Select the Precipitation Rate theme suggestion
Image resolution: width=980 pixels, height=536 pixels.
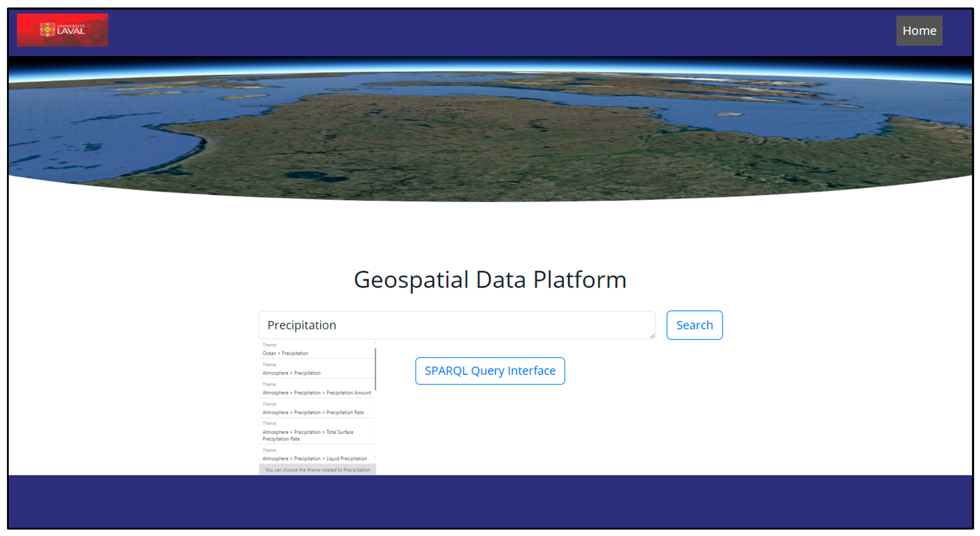[313, 412]
